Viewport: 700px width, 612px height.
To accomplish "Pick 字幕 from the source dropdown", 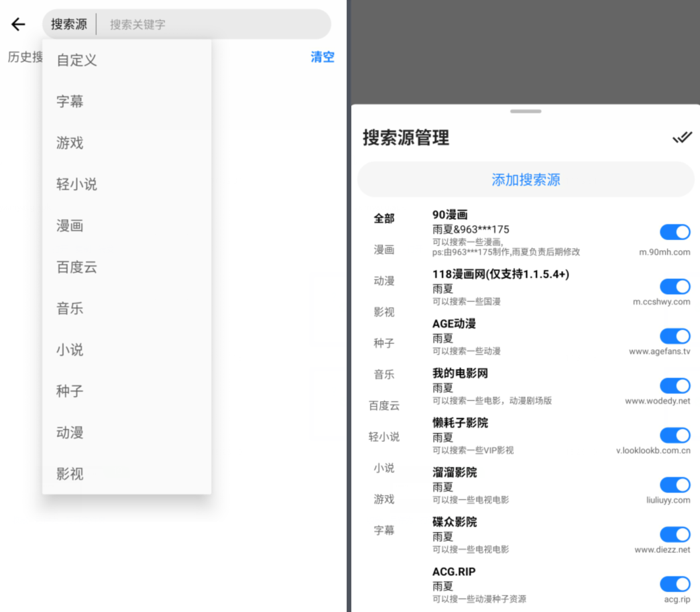I will click(x=70, y=102).
